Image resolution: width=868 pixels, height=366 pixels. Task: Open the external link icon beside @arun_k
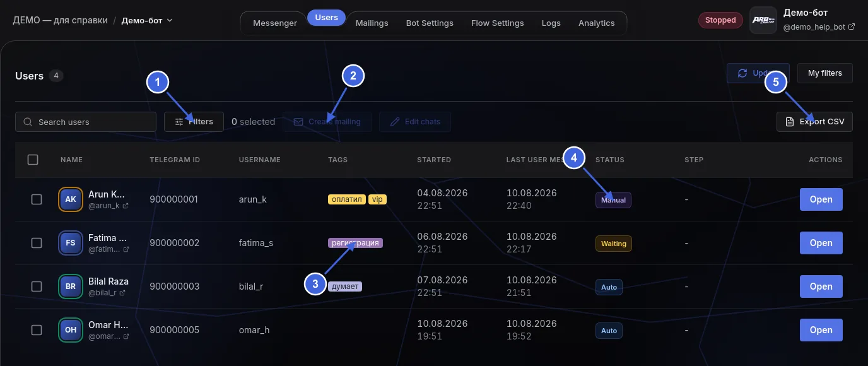[x=126, y=206]
